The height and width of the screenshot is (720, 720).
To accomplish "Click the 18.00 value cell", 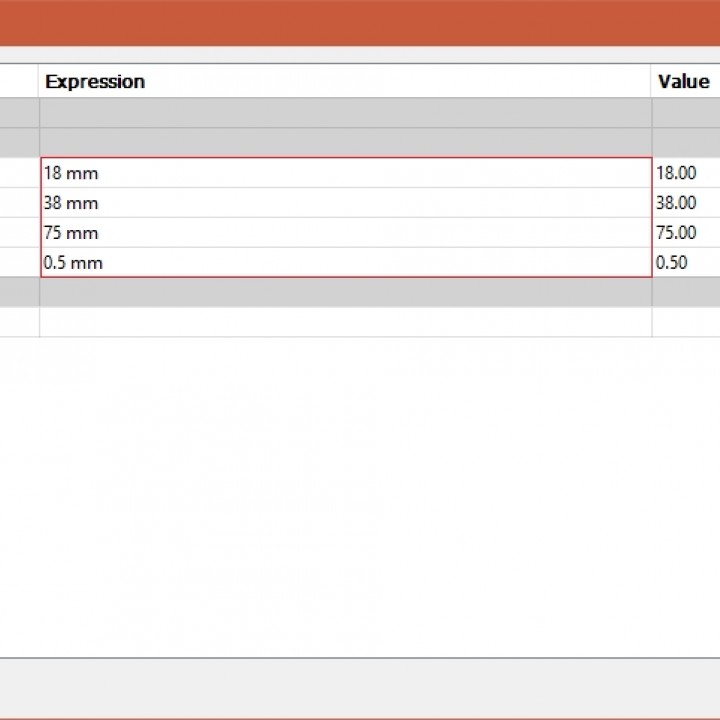I will tap(686, 173).
